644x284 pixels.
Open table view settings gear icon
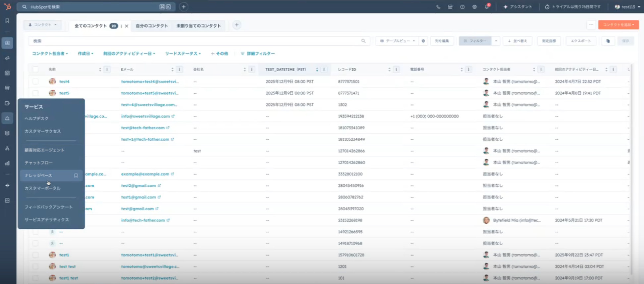point(423,41)
